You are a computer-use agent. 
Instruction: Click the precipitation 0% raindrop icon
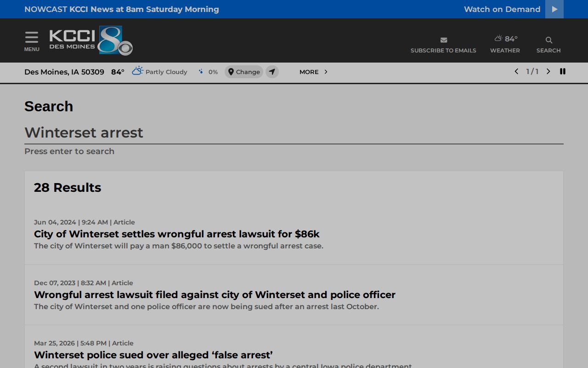[x=201, y=71]
